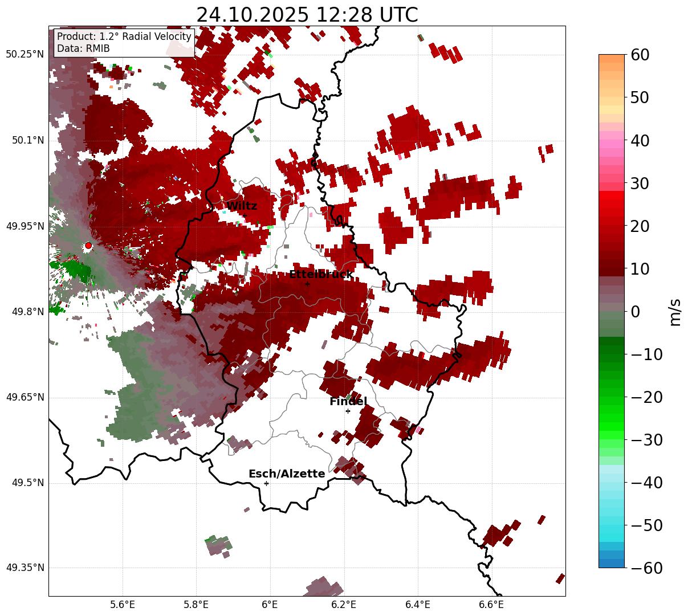Image resolution: width=688 pixels, height=616 pixels.
Task: Click the colorbar value −30
Action: pyautogui.click(x=646, y=439)
